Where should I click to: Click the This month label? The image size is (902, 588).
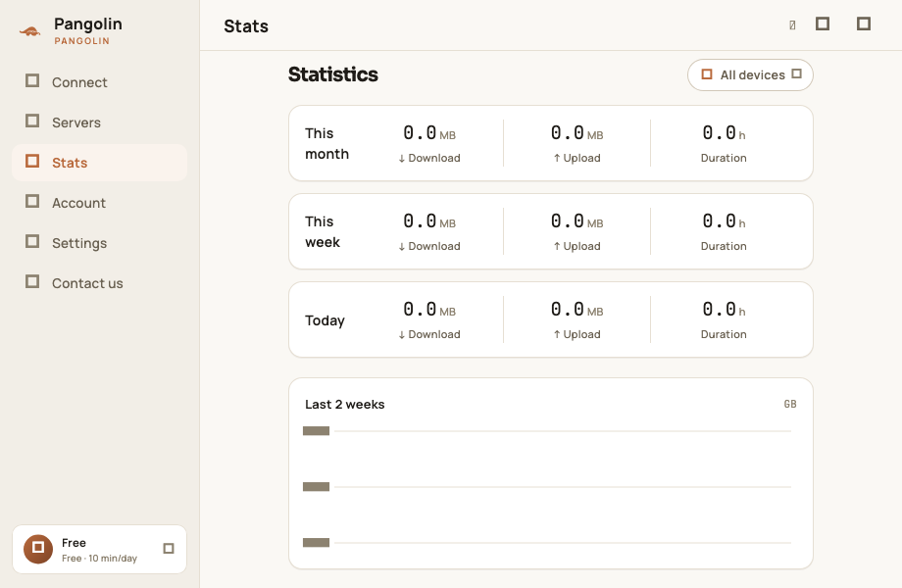(x=326, y=144)
